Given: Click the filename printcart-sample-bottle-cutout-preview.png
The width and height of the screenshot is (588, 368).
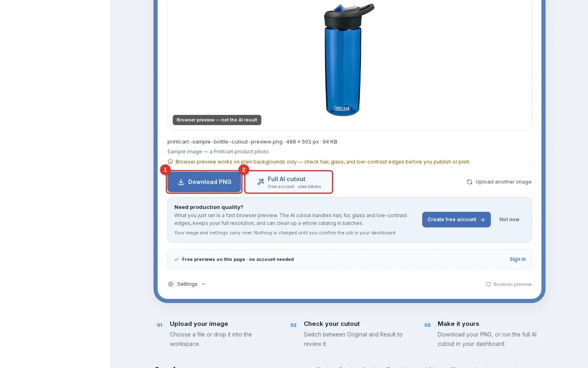Looking at the screenshot, I should click(x=225, y=142).
